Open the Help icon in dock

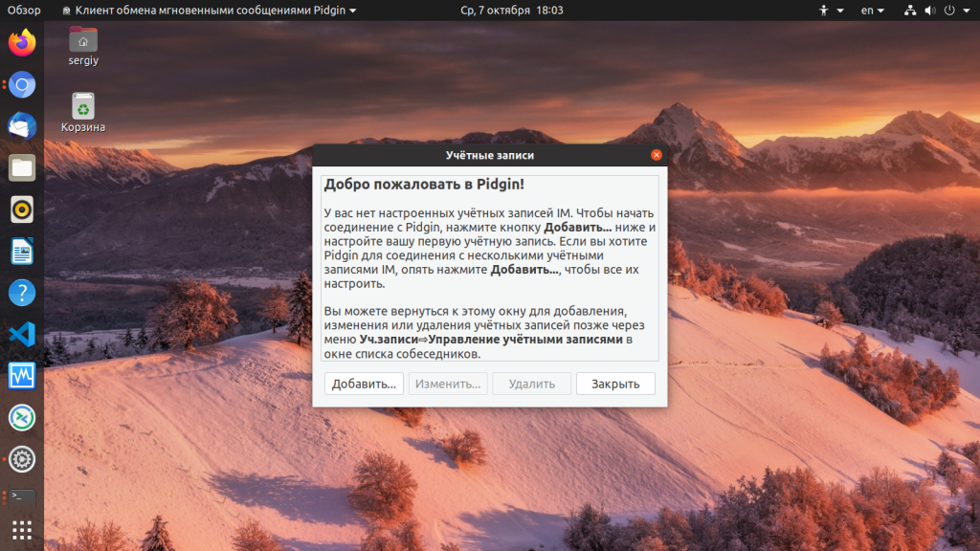point(22,293)
